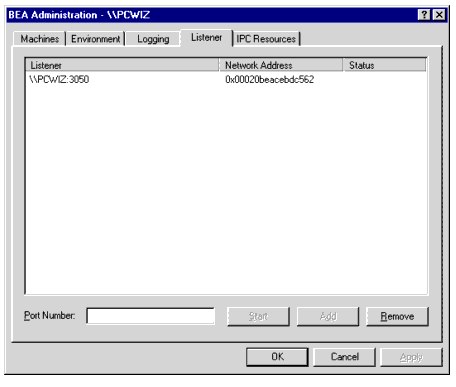Cancel the BEA Administration dialog
This screenshot has width=456, height=387.
click(345, 357)
